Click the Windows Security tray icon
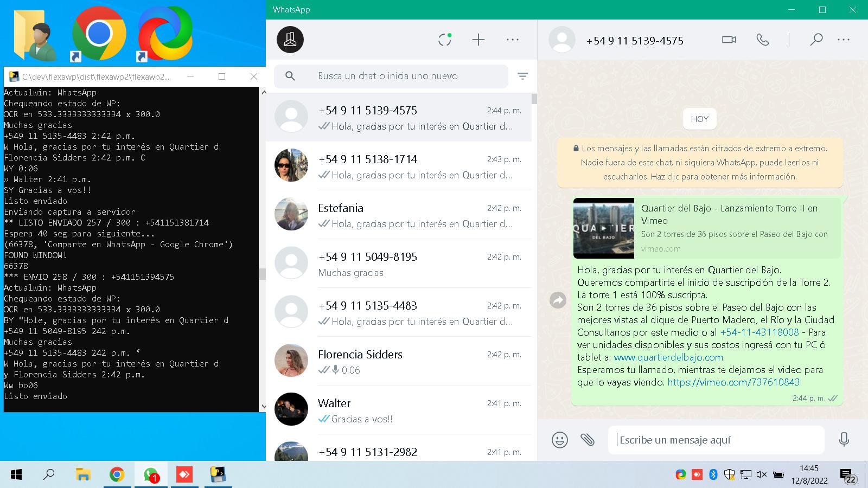The width and height of the screenshot is (868, 488). coord(730,475)
